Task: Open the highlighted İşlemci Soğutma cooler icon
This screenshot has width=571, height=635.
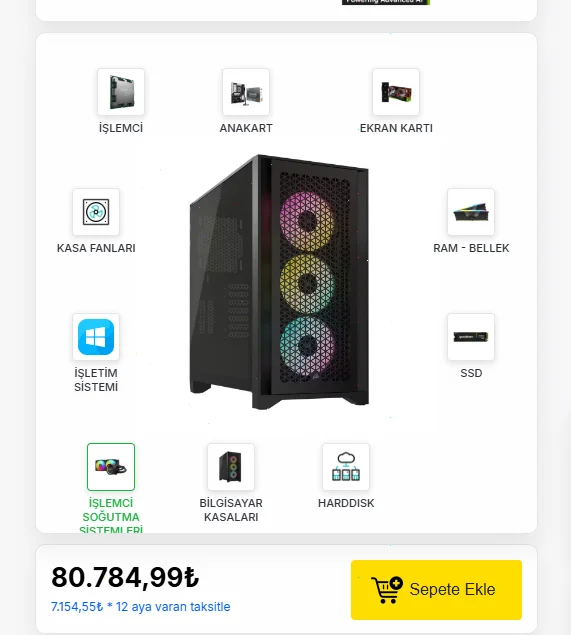Action: 111,467
